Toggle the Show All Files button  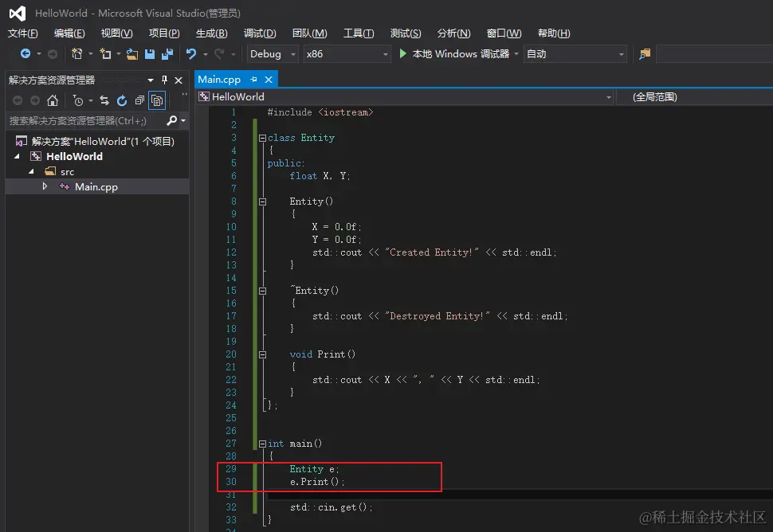(x=157, y=100)
